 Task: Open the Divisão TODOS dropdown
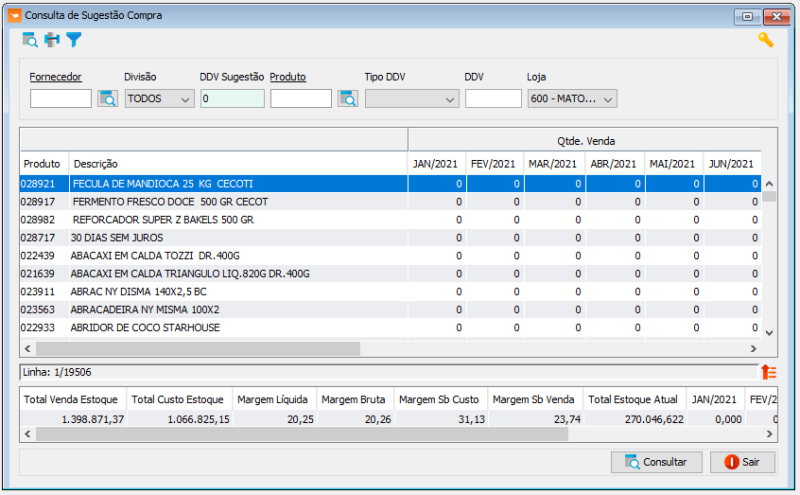159,98
